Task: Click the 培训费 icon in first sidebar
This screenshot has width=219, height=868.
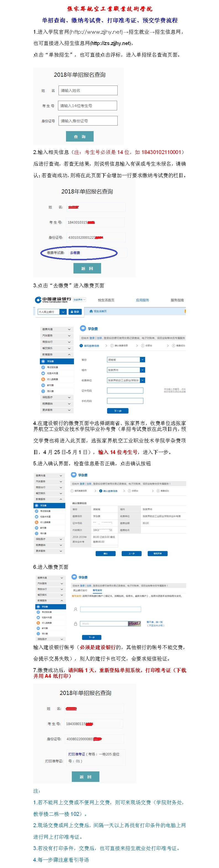Action: [43, 391]
